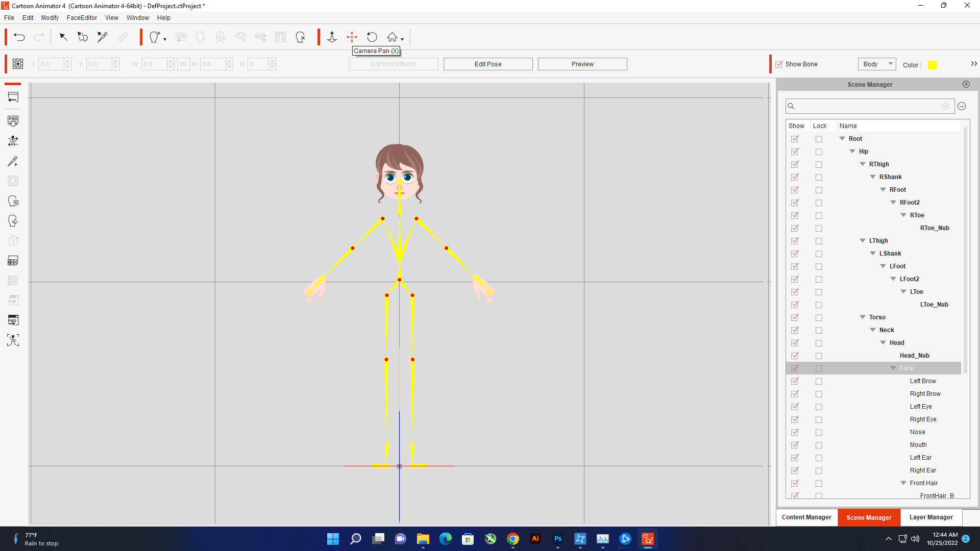Open the Body dropdown
The width and height of the screenshot is (980, 551).
877,64
